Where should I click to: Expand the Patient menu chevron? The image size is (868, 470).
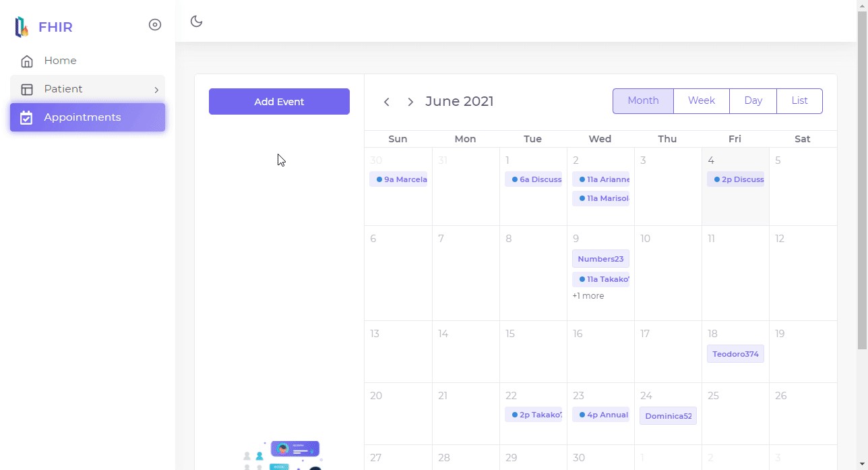156,90
